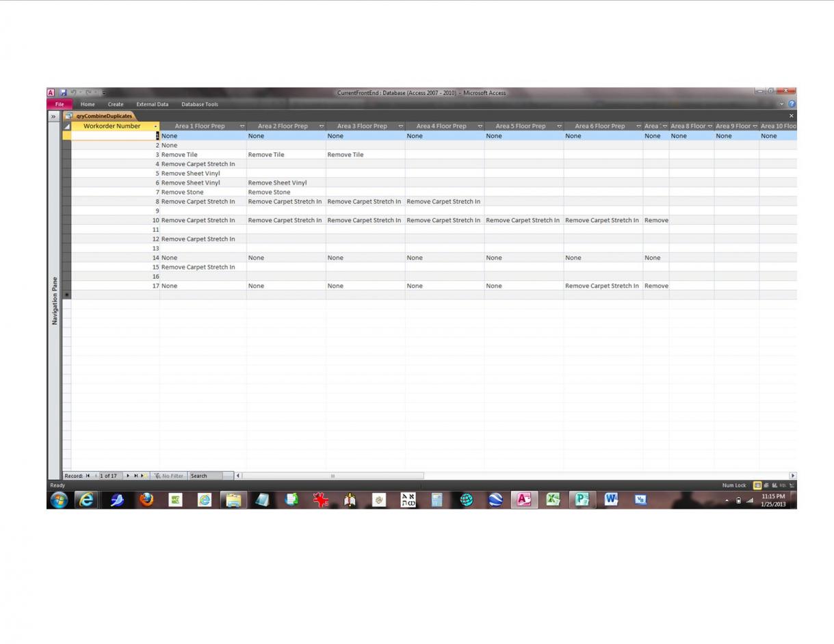Open Calculator from taskbar
Image resolution: width=834 pixels, height=644 pixels.
coord(436,500)
